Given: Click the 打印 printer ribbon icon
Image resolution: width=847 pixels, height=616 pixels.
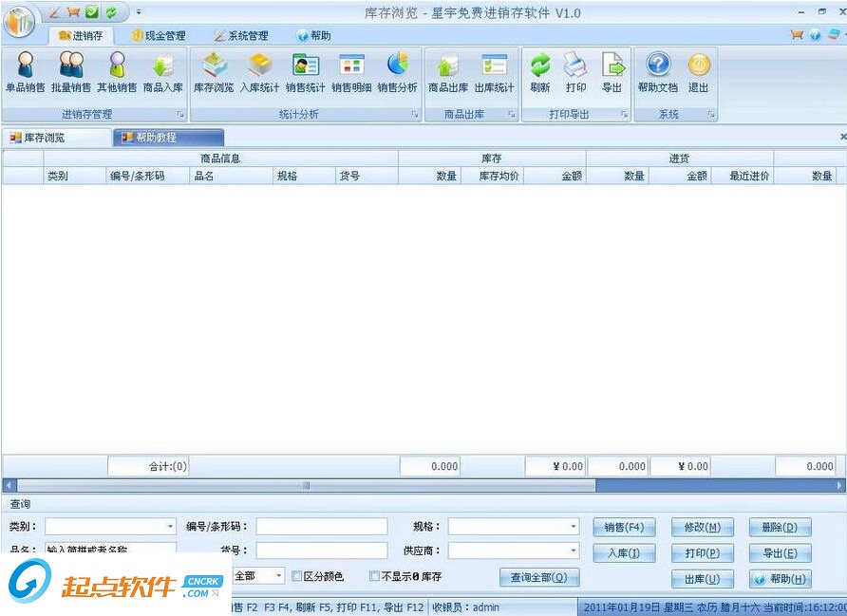Looking at the screenshot, I should pyautogui.click(x=575, y=73).
